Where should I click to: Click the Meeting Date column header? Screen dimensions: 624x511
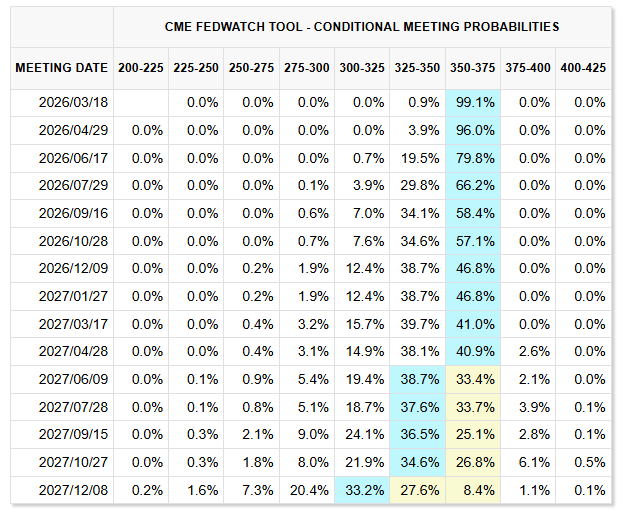point(62,68)
